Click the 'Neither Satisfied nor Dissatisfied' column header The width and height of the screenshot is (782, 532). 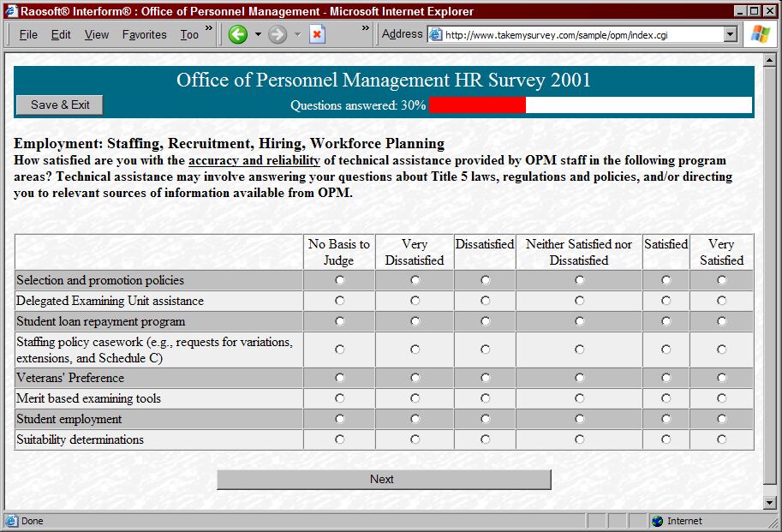pyautogui.click(x=579, y=252)
